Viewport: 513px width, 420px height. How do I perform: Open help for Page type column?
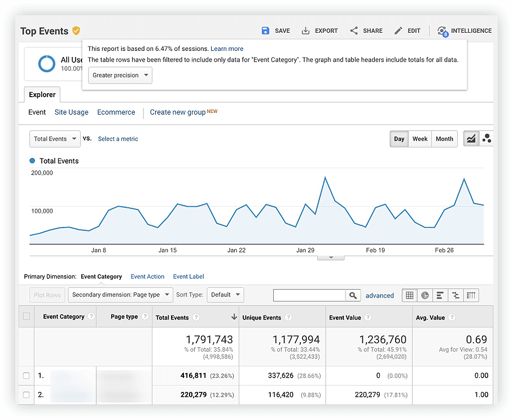(145, 317)
